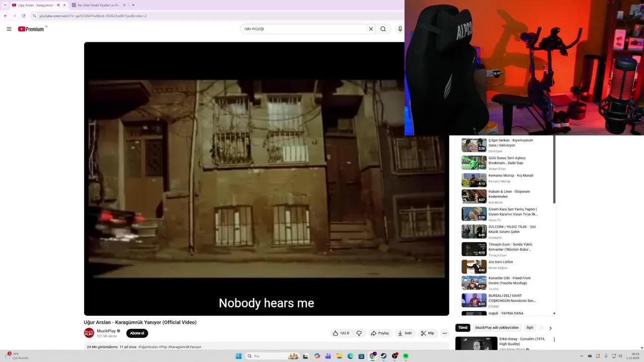Image resolution: width=644 pixels, height=362 pixels.
Task: Expand the video description box
Action: [267, 346]
